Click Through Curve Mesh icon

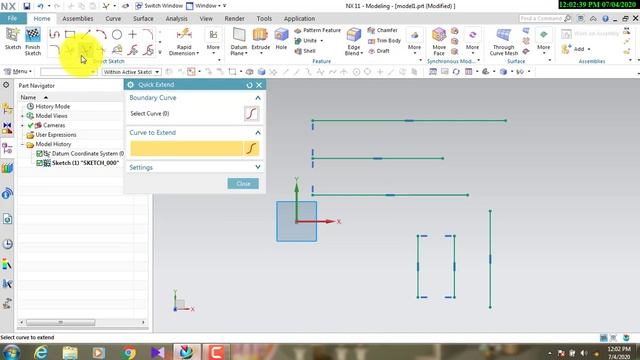[x=503, y=35]
